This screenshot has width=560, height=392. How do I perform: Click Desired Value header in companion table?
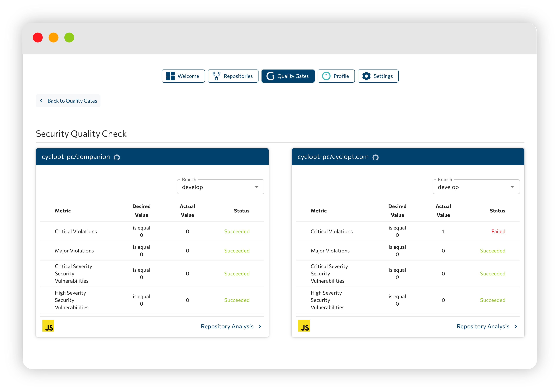point(142,211)
